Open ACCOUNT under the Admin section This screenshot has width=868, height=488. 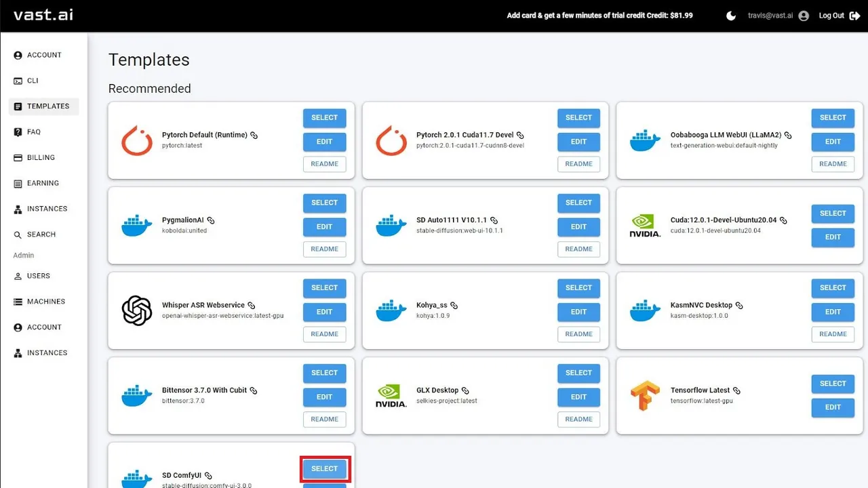tap(44, 327)
